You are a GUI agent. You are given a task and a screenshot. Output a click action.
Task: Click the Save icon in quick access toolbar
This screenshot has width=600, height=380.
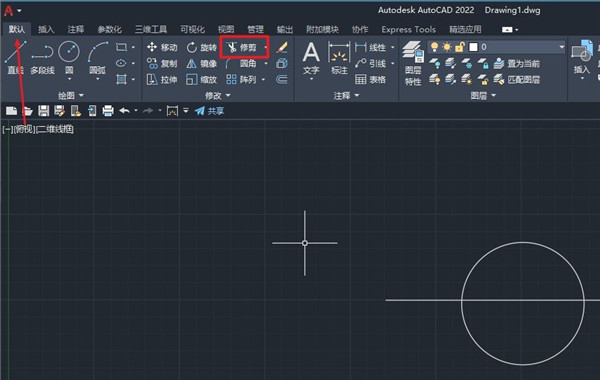tap(43, 111)
